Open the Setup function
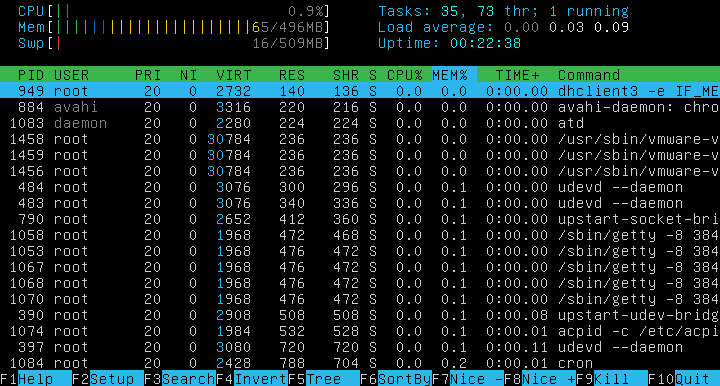The image size is (720, 386). (117, 379)
